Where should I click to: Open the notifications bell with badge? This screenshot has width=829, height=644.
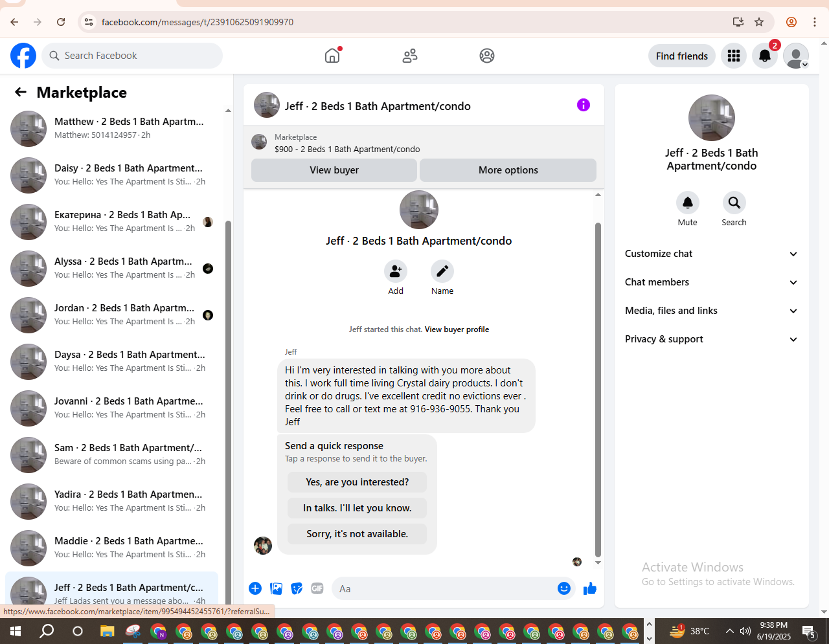(765, 56)
